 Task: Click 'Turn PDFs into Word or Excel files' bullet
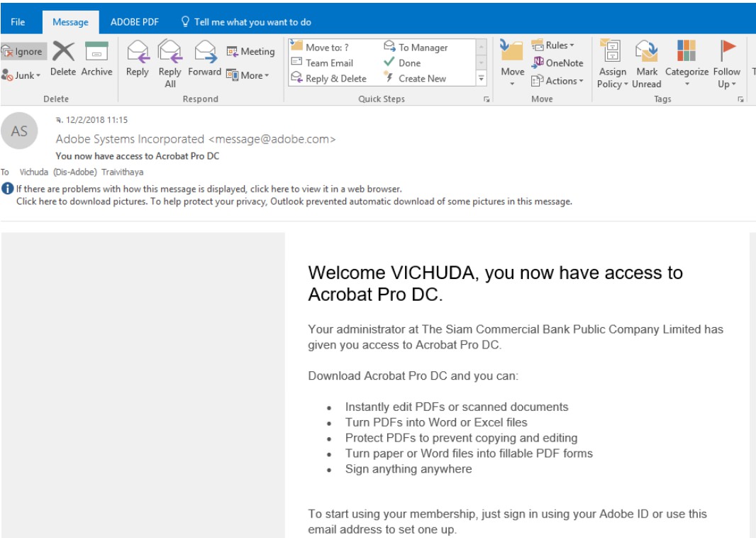[x=436, y=422]
